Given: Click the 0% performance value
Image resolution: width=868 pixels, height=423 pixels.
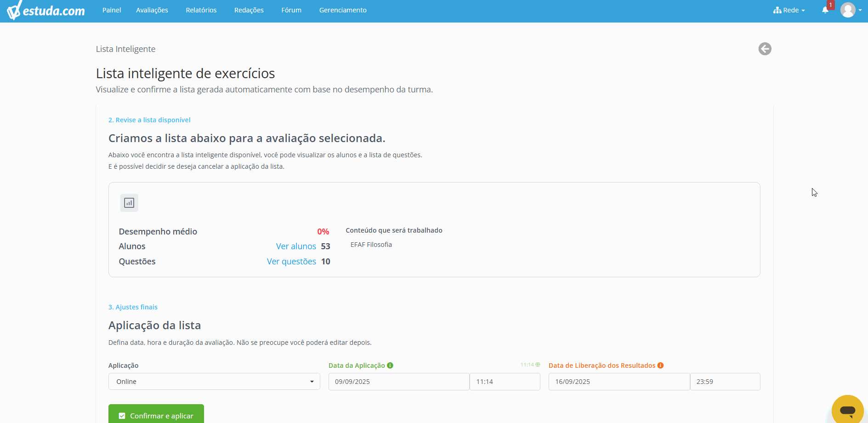Looking at the screenshot, I should (323, 232).
